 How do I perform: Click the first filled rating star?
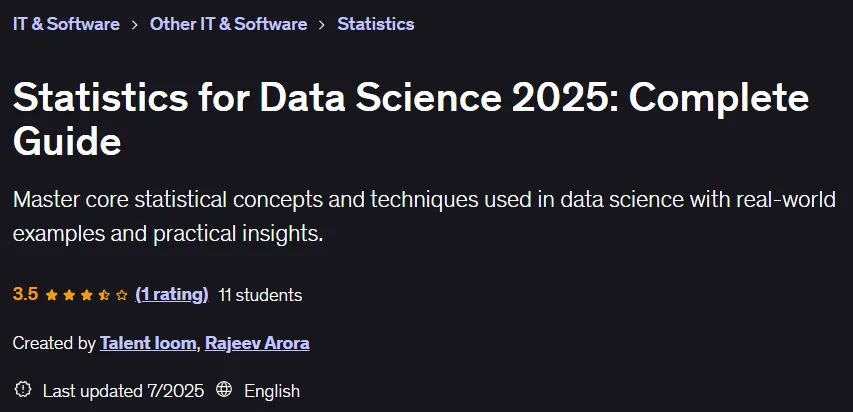coord(52,295)
